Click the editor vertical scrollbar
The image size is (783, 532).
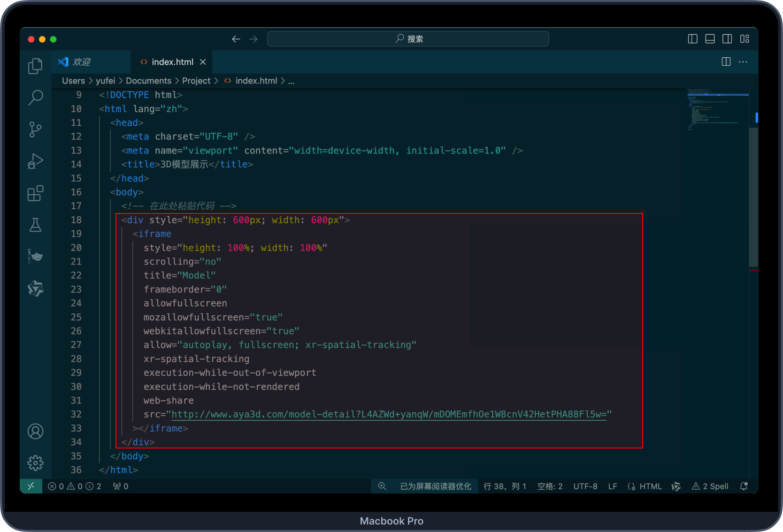(x=753, y=197)
